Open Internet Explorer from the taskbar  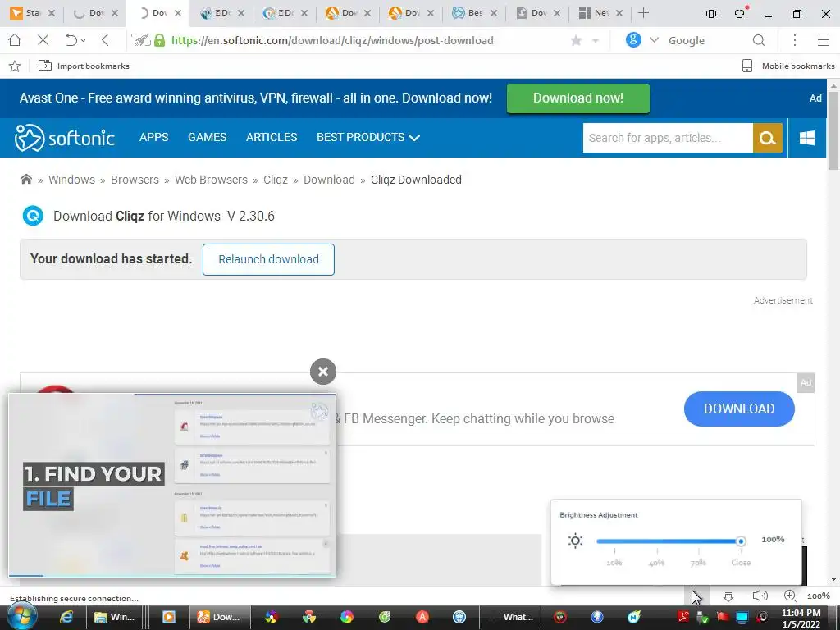[66, 617]
